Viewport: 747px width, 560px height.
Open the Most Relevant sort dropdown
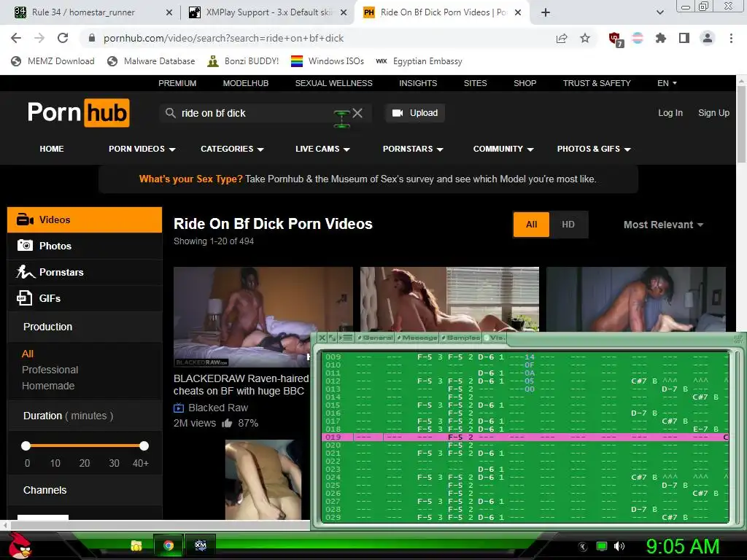click(x=663, y=225)
